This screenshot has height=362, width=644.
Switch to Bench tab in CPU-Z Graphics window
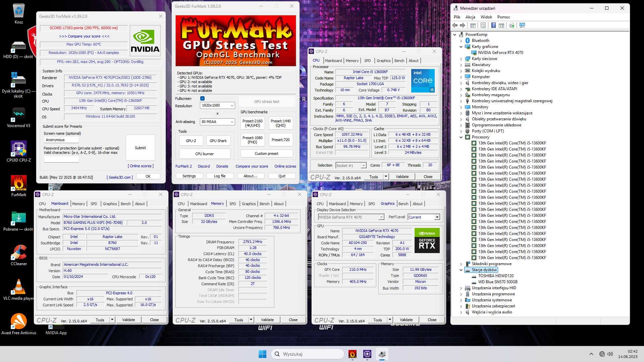[x=403, y=204]
